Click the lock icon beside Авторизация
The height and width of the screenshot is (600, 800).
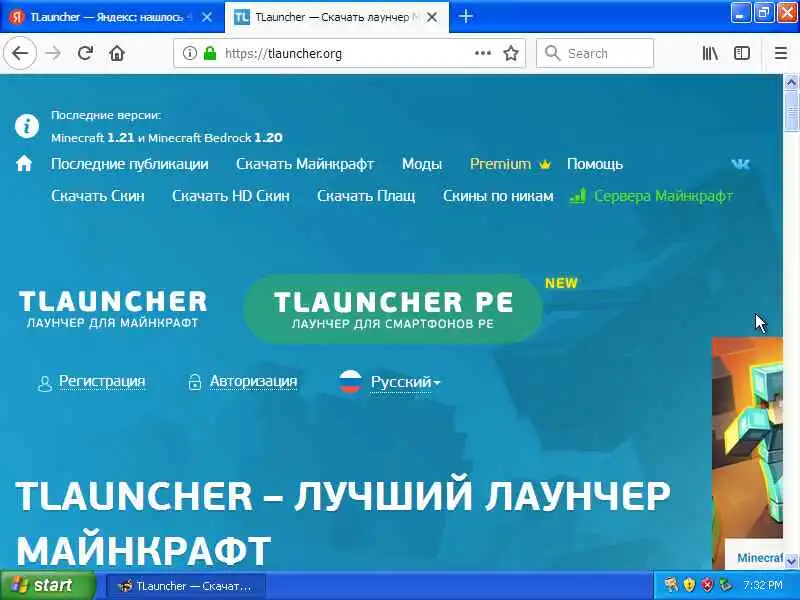click(x=195, y=382)
